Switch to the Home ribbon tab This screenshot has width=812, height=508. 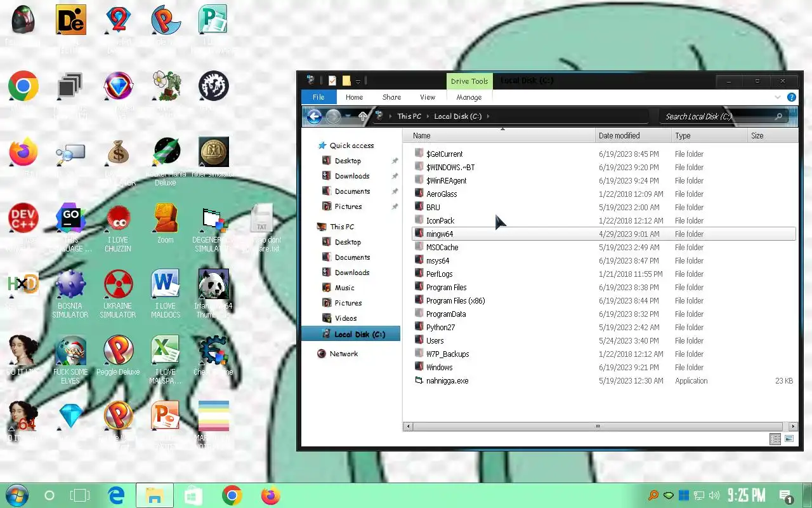coord(354,97)
